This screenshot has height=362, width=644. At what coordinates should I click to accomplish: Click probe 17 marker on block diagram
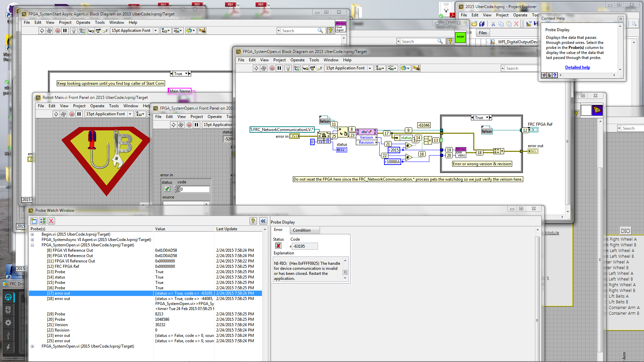click(386, 133)
